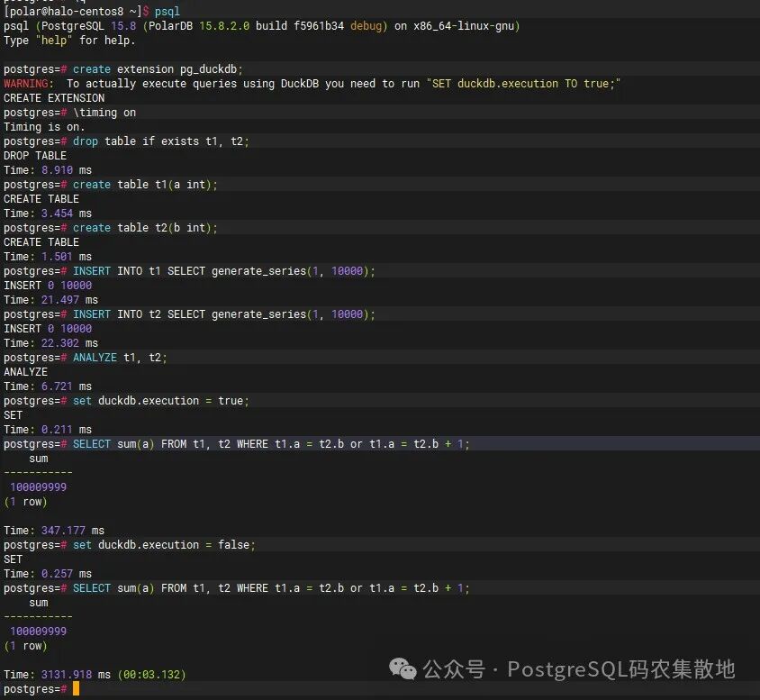Viewport: 760px width, 700px height.
Task: Click the 'Time: 22.302 ms' line
Action: pyautogui.click(x=51, y=343)
